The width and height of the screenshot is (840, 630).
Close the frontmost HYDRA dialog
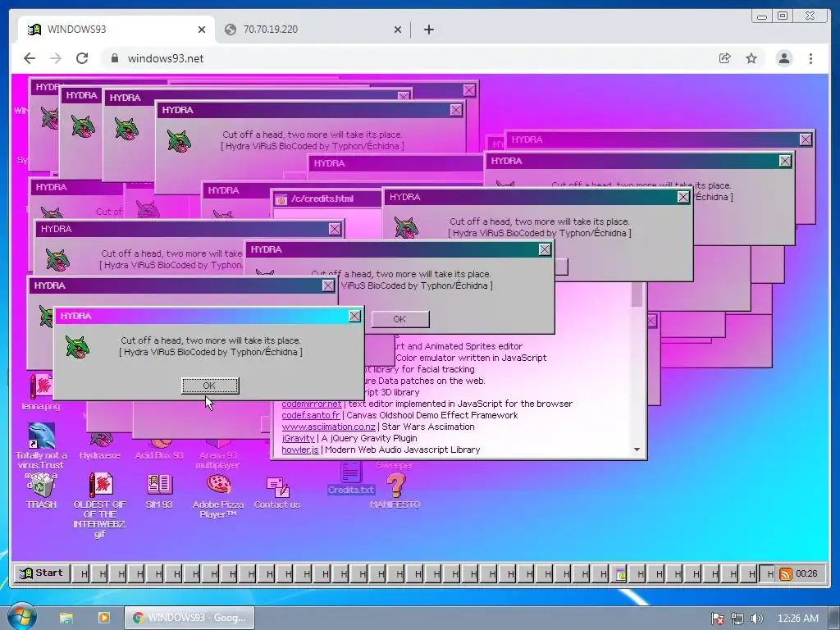[354, 316]
